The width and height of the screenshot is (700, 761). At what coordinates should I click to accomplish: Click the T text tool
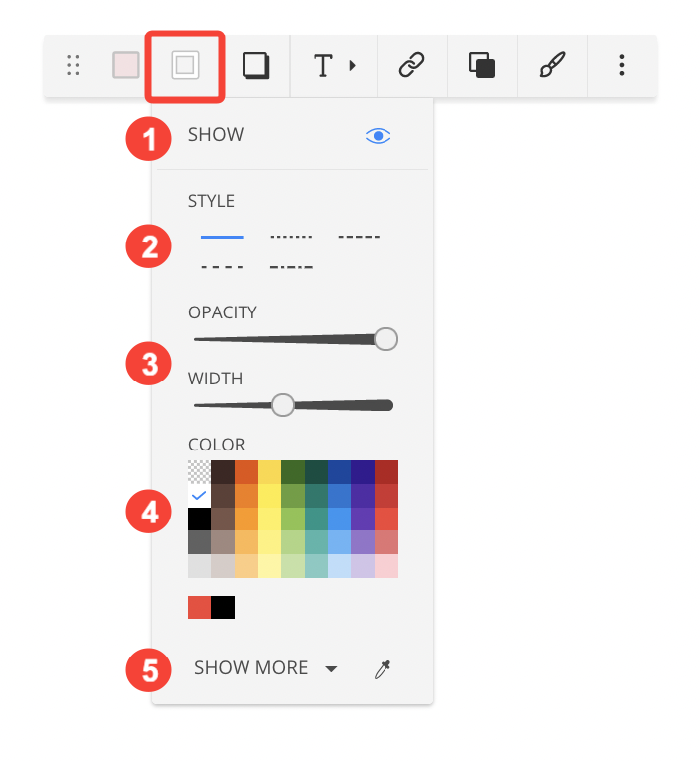(x=323, y=65)
